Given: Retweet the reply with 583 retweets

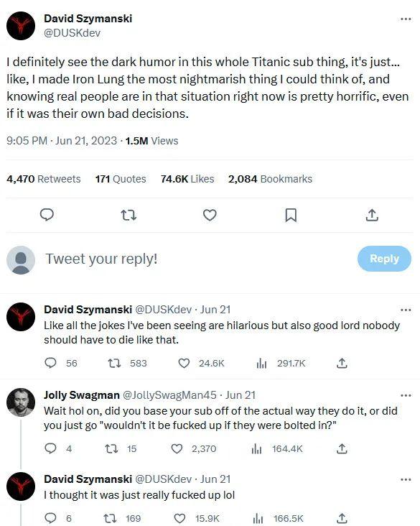Looking at the screenshot, I should click(x=114, y=363).
